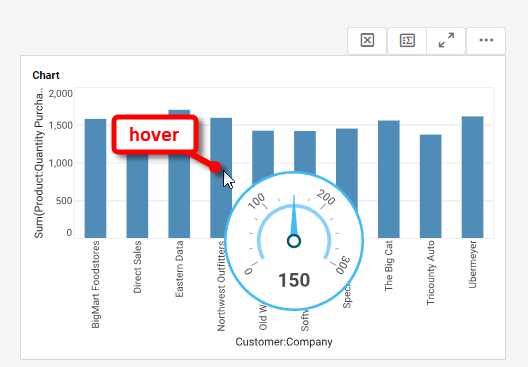The image size is (528, 367).
Task: Expand the chart with the diagonal arrows icon
Action: 446,40
